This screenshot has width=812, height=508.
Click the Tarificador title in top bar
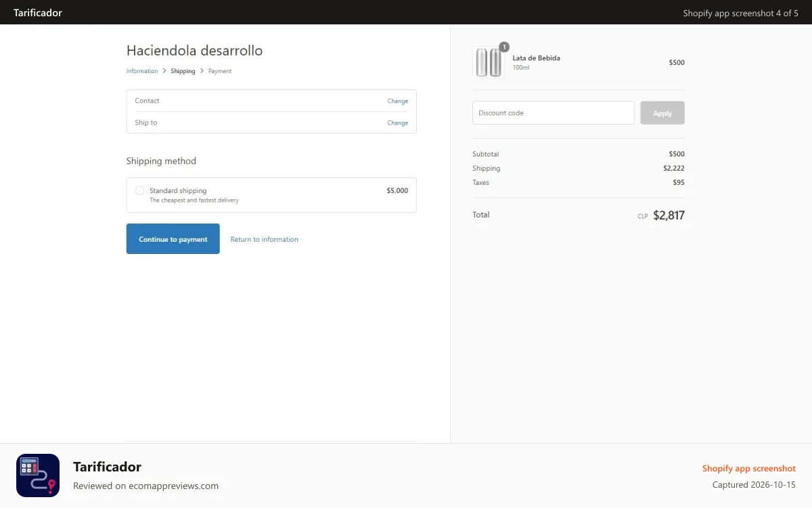38,12
